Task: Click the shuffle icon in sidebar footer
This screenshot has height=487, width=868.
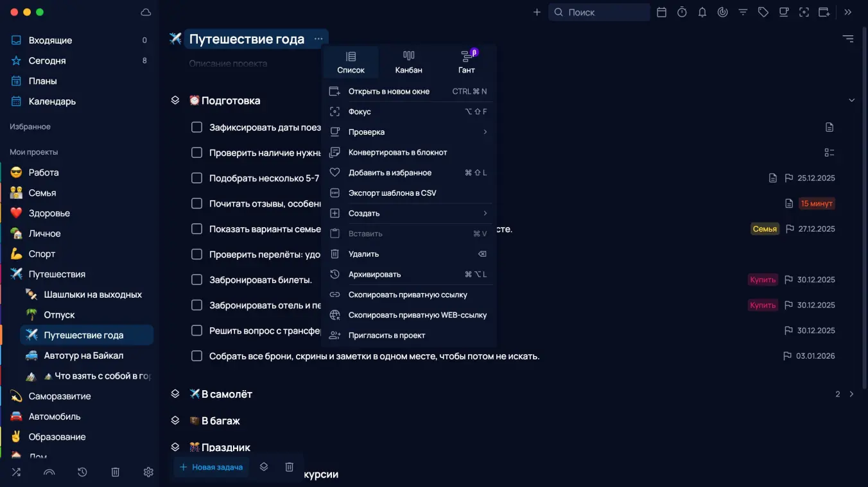Action: [16, 472]
